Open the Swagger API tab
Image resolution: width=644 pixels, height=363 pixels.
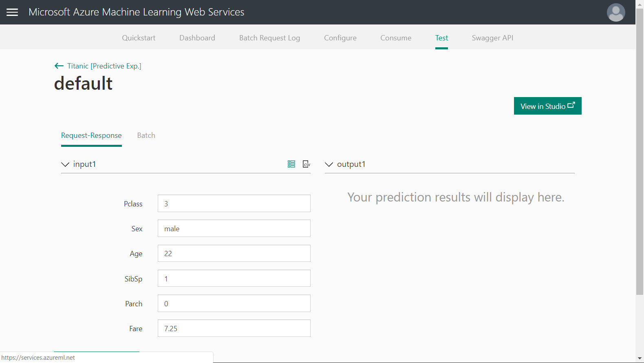tap(492, 38)
